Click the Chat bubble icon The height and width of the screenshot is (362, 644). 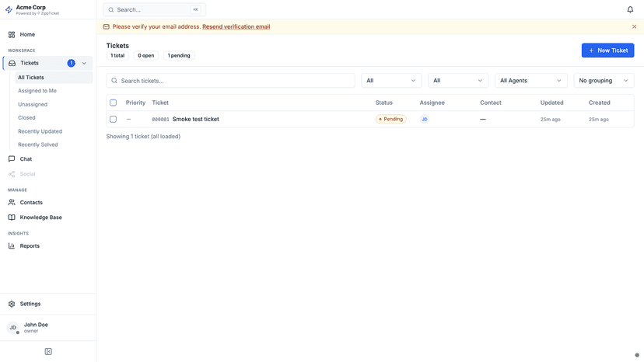12,158
